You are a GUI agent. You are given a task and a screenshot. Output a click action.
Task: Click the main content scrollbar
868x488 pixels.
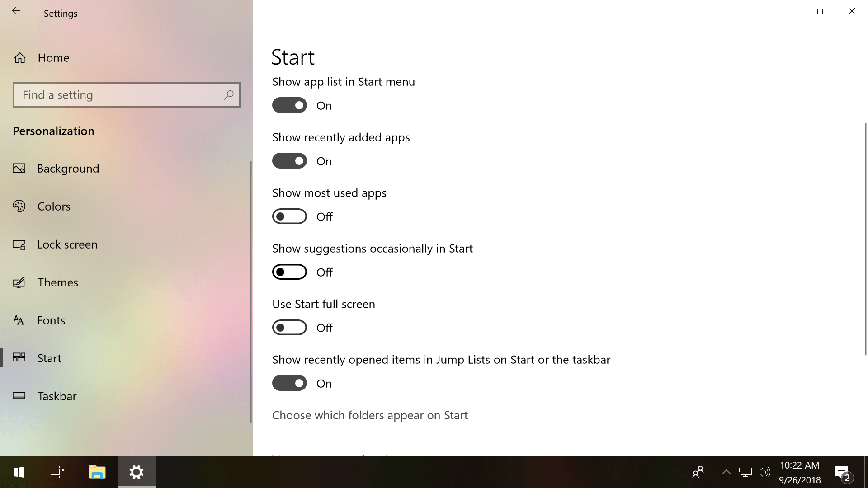pos(865,239)
